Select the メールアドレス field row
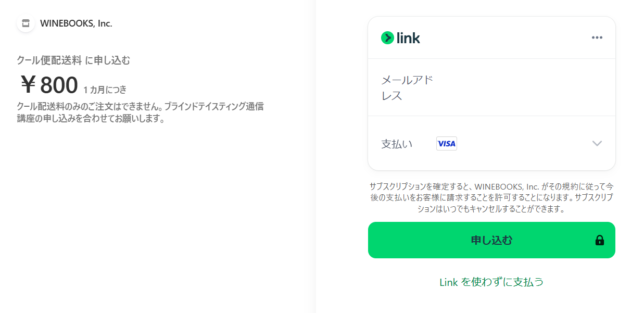The image size is (644, 313). [491, 87]
